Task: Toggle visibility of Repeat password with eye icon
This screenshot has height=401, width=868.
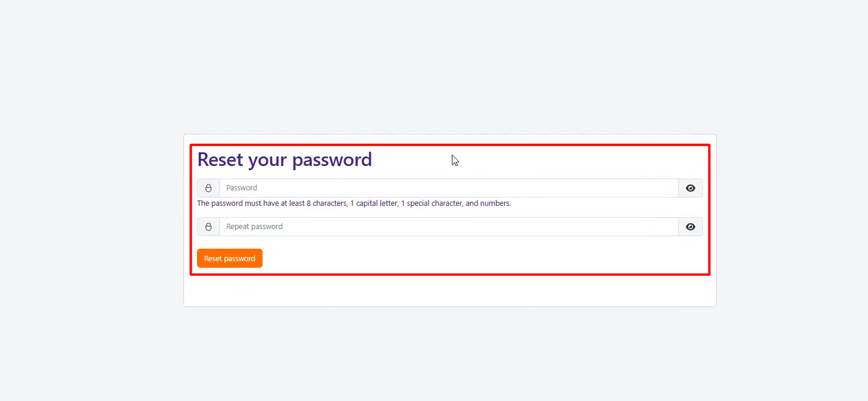Action: tap(691, 227)
